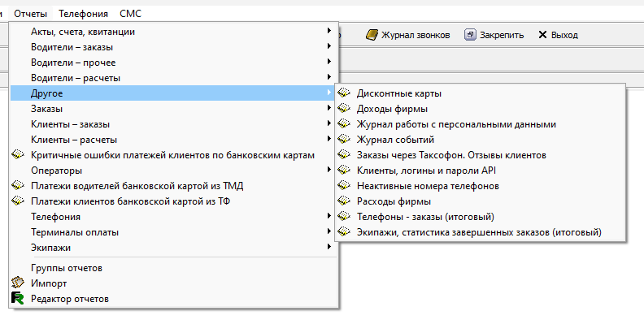Expand the Экипажи submenu arrow
The height and width of the screenshot is (324, 644).
329,247
